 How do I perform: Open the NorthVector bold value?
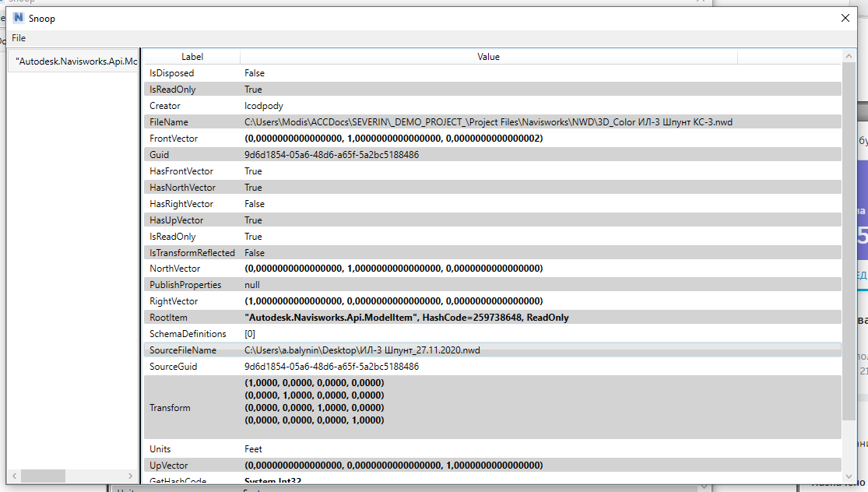click(394, 269)
